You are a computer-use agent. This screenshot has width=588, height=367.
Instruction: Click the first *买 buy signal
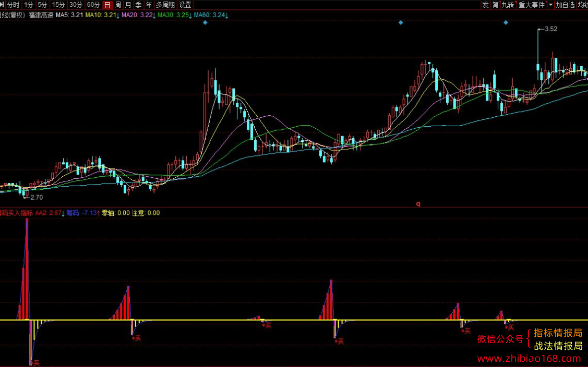click(35, 363)
